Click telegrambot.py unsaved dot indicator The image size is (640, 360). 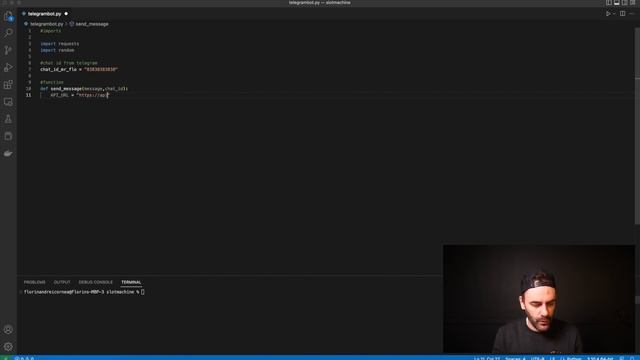66,14
